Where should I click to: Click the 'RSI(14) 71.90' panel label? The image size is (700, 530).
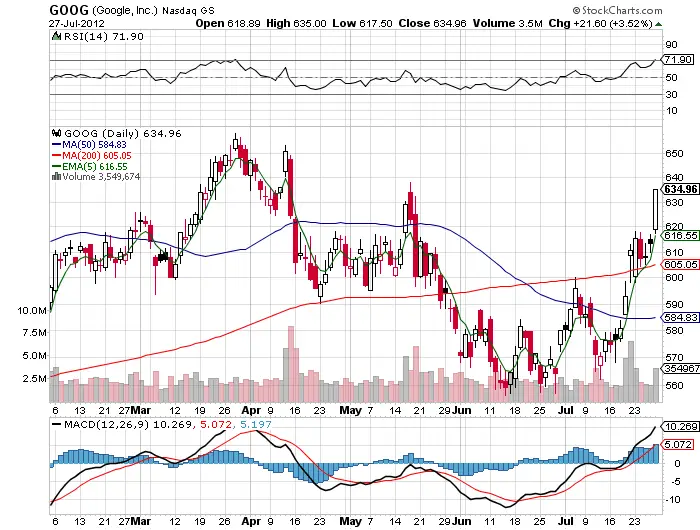click(104, 36)
